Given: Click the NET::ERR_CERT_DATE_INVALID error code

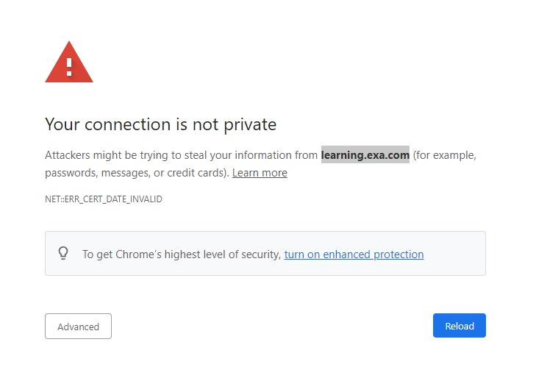Looking at the screenshot, I should coord(104,199).
